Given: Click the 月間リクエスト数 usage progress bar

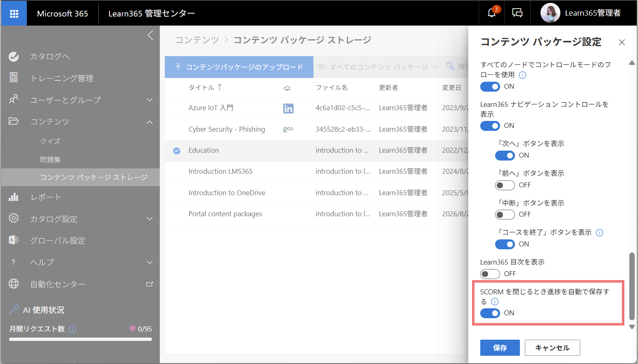Looking at the screenshot, I should coord(81,339).
